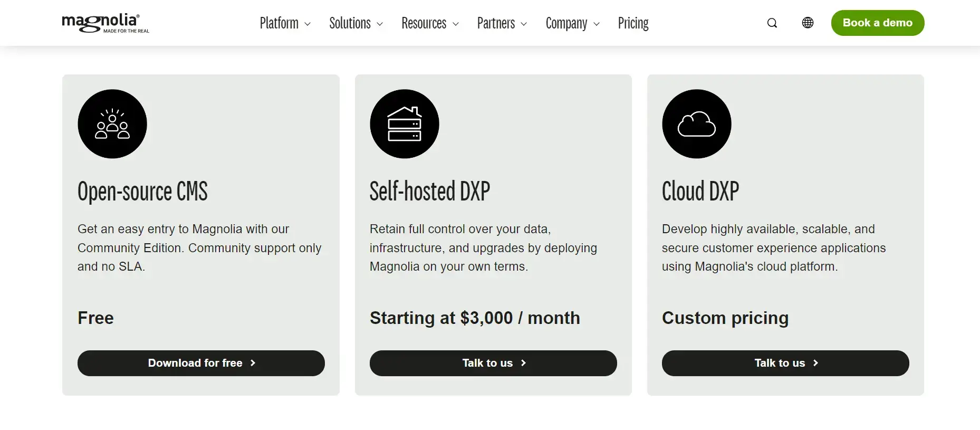The width and height of the screenshot is (980, 430).
Task: Click the Custom pricing label
Action: (725, 318)
